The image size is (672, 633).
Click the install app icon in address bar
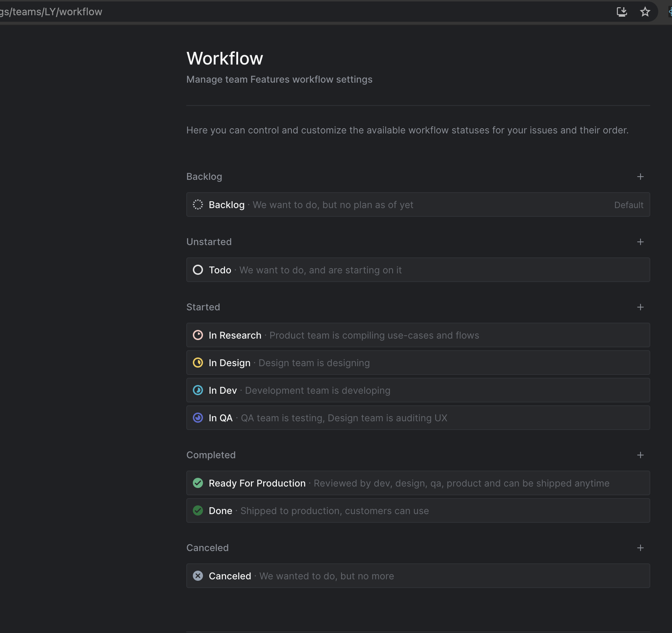click(622, 12)
